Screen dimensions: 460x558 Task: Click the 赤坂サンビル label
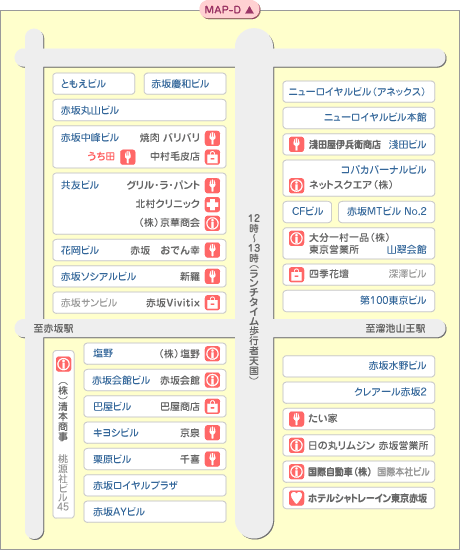pos(89,303)
